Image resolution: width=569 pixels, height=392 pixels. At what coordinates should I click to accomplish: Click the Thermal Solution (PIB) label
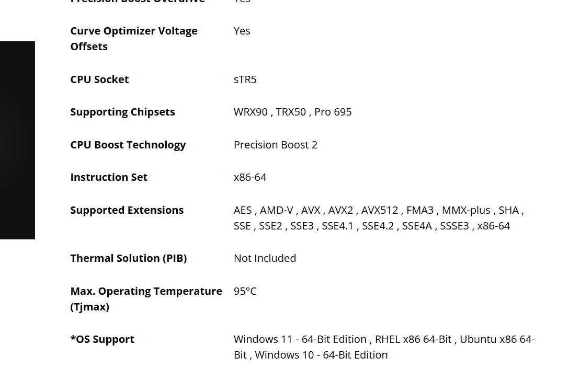coord(128,258)
